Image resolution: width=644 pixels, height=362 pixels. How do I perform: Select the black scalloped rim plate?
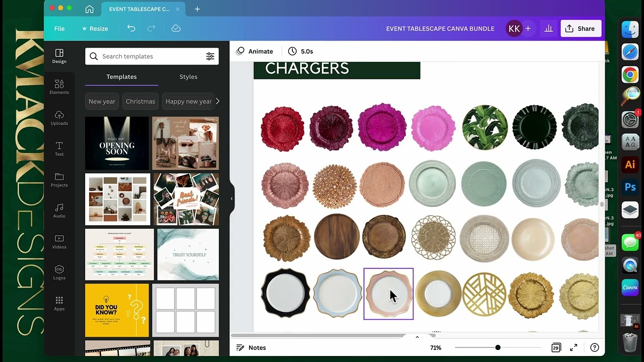pos(285,293)
